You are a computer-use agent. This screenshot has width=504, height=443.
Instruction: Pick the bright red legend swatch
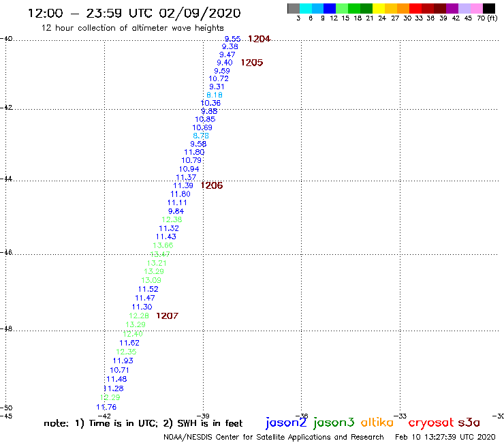click(x=415, y=8)
